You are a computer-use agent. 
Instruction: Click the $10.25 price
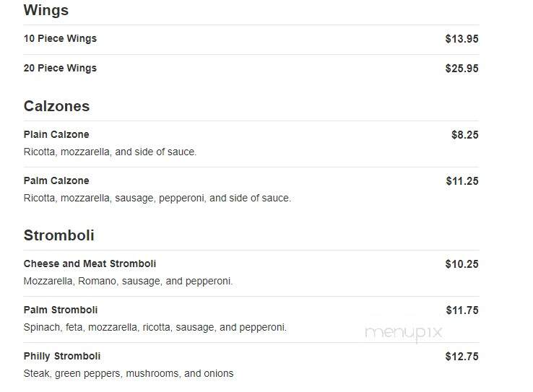coord(461,264)
